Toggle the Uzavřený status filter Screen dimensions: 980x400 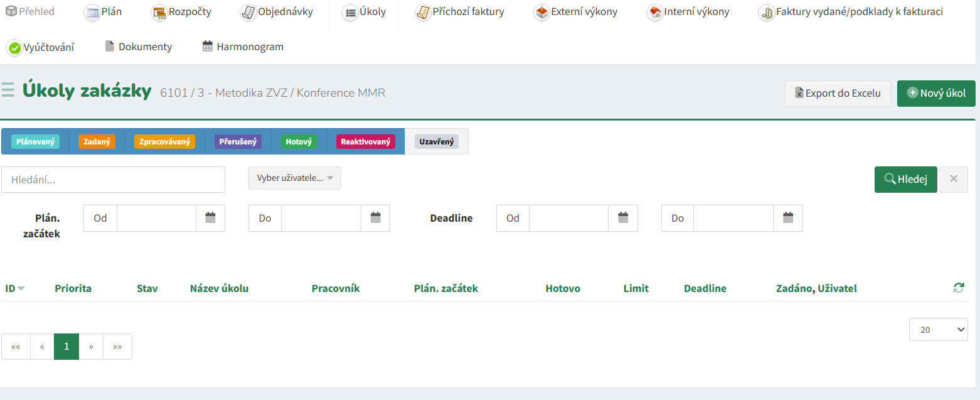(x=437, y=142)
